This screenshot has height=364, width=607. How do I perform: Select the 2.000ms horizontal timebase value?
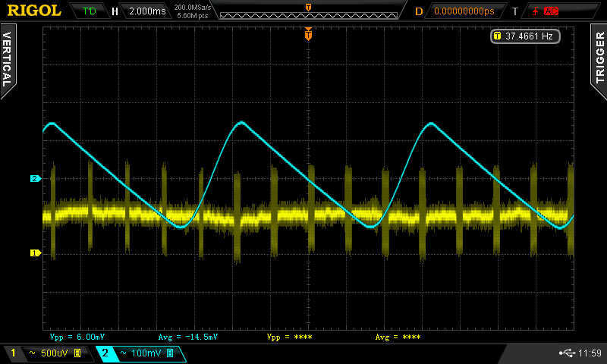tap(147, 11)
